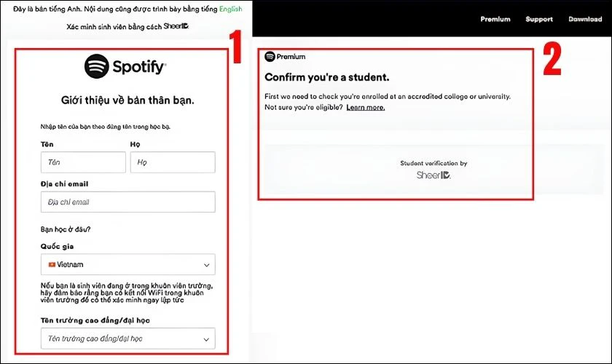Click the label Bạn học ở đâu?
The height and width of the screenshot is (364, 612).
(x=65, y=229)
